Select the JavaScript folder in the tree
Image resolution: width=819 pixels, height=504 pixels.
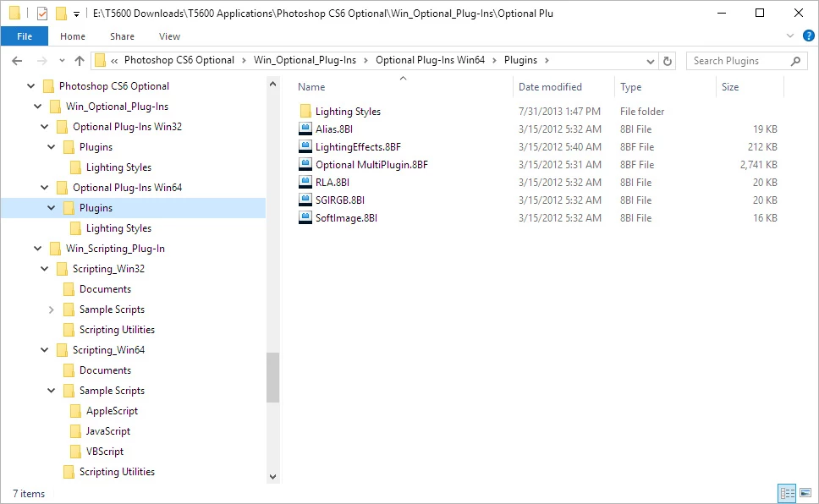tap(108, 431)
